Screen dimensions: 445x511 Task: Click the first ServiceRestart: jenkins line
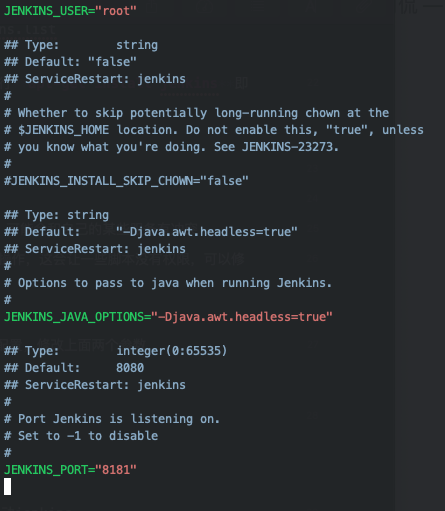tap(95, 79)
